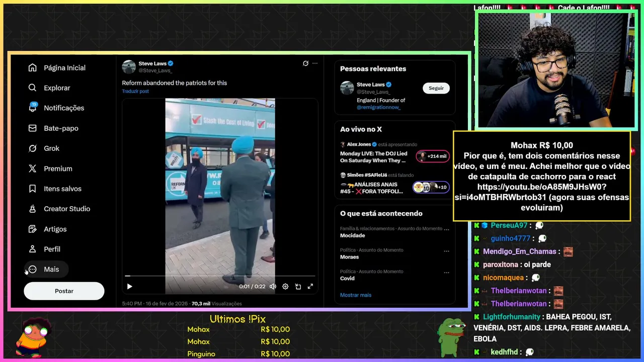Open the Grok icon in sidebar
Screen dimensions: 644x362
(x=33, y=148)
